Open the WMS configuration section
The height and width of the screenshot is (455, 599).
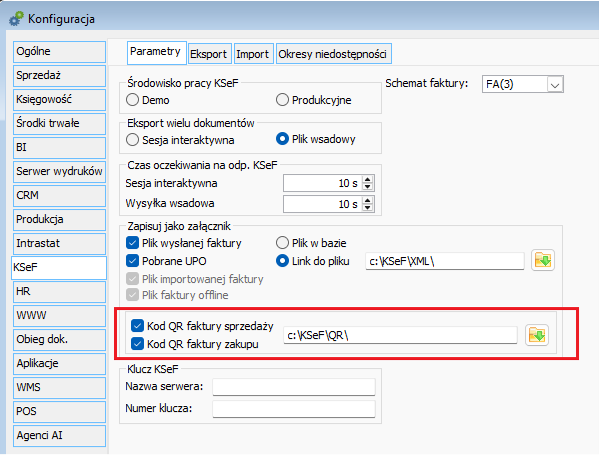[x=59, y=388]
